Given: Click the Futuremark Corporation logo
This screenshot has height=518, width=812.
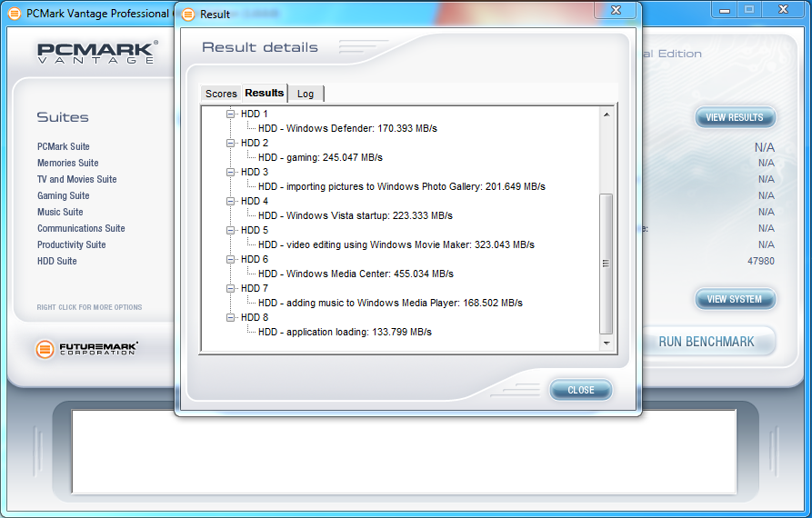Looking at the screenshot, I should click(x=86, y=349).
